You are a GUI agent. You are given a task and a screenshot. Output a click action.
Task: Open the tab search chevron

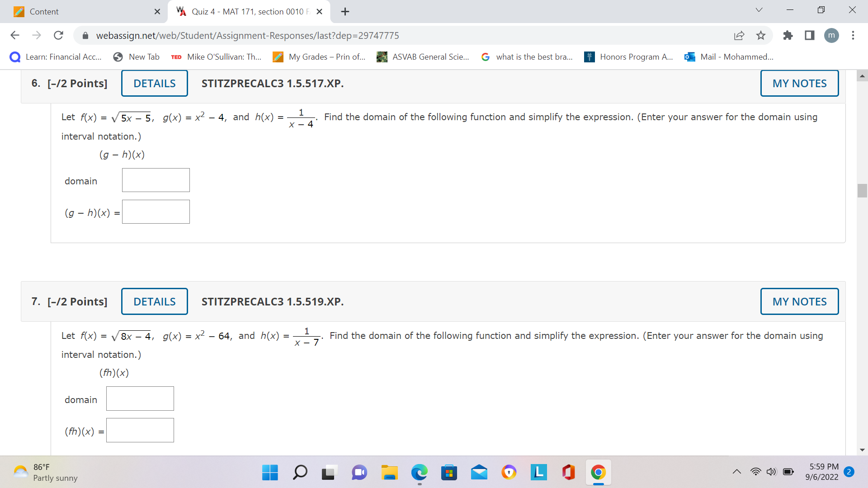pos(759,10)
